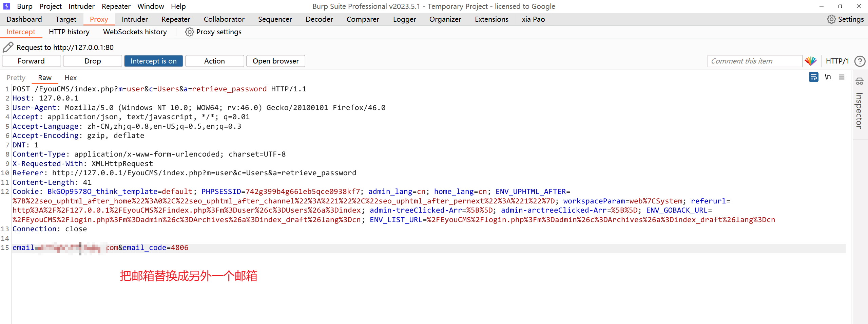Viewport: 868px width, 324px height.
Task: Drop the intercepted request
Action: 93,61
